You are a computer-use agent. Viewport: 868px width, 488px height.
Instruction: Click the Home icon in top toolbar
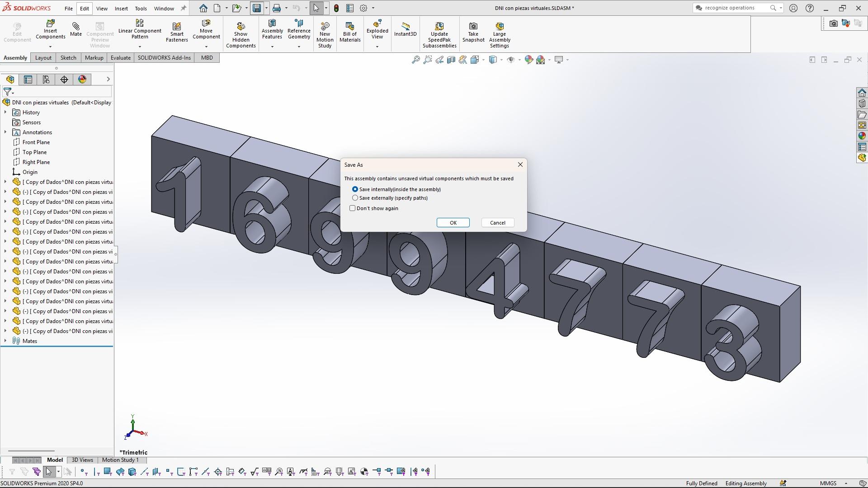(203, 8)
